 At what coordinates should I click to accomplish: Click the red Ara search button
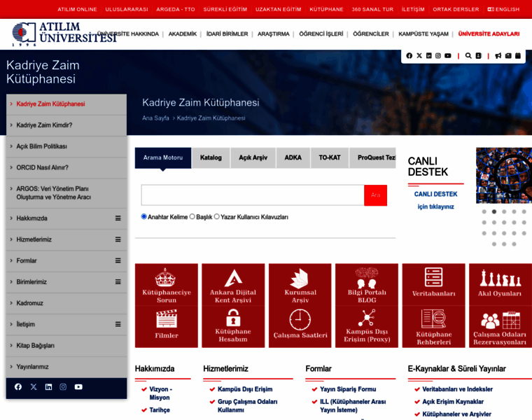pos(375,195)
